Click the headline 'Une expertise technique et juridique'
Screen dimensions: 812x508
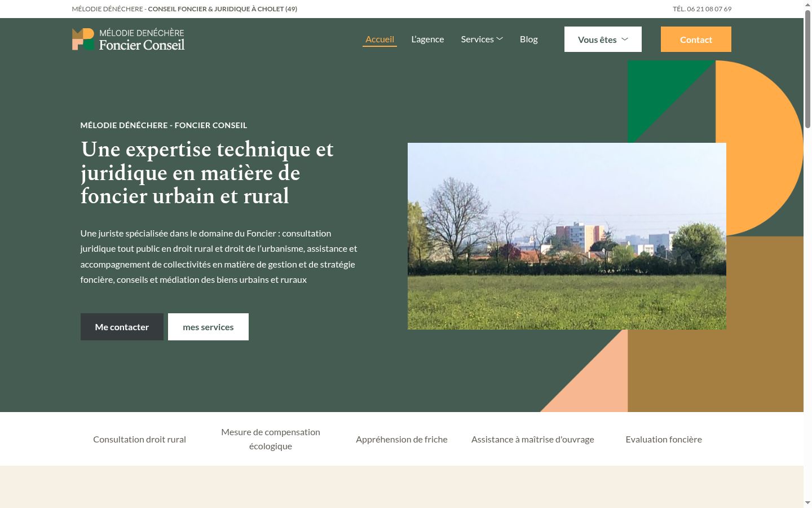pos(208,173)
